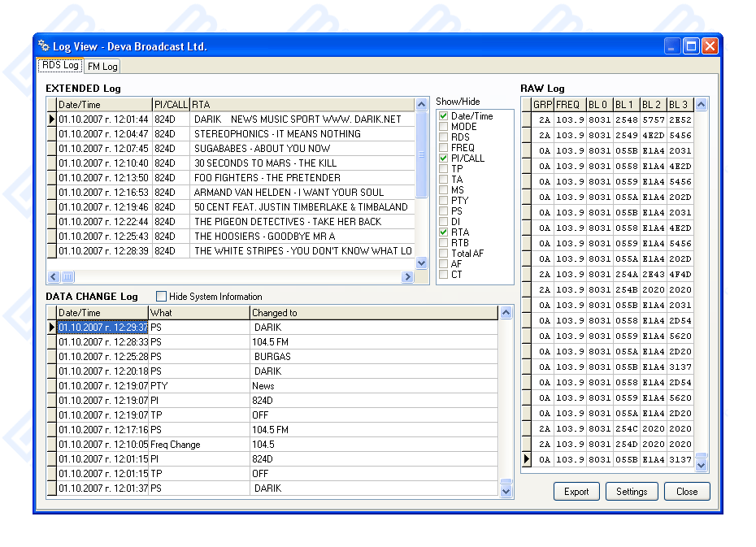Click scroll-down arrow in DATA CHANGE Log
The height and width of the screenshot is (547, 756).
(506, 490)
